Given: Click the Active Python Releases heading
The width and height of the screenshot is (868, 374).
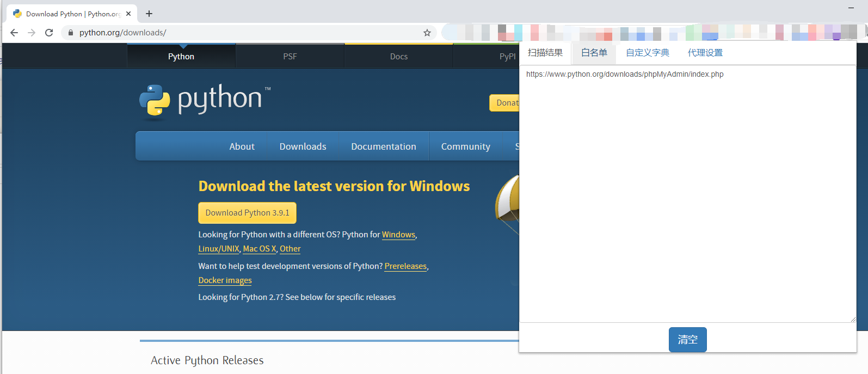Looking at the screenshot, I should coord(207,360).
